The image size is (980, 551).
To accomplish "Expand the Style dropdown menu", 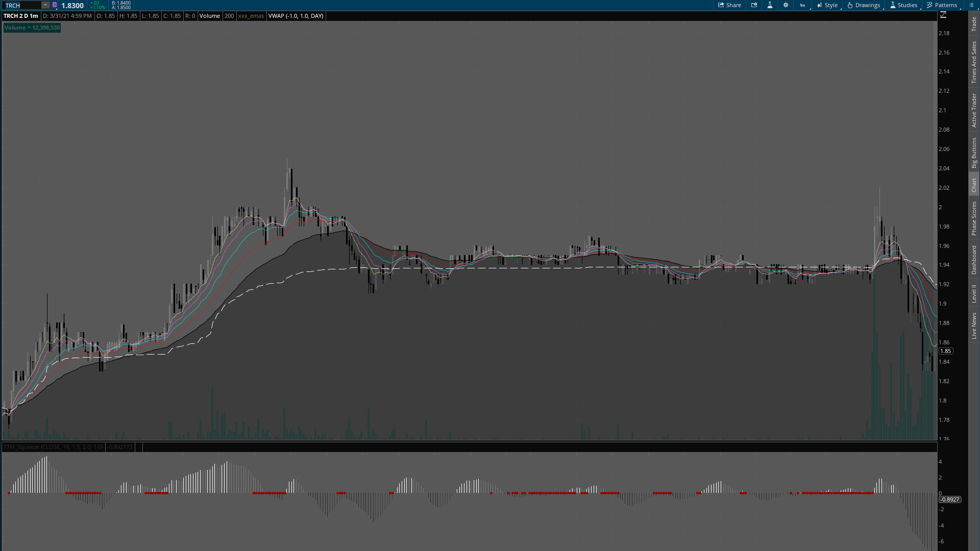I will point(827,5).
